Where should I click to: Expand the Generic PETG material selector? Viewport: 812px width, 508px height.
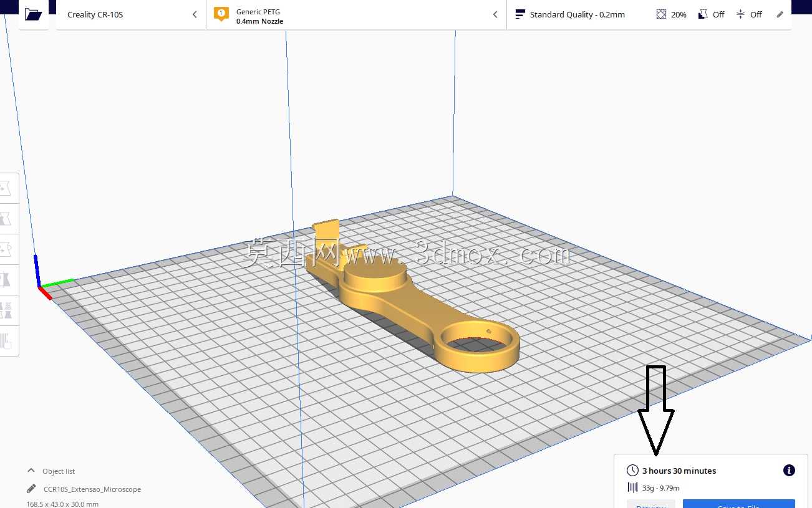(356, 14)
